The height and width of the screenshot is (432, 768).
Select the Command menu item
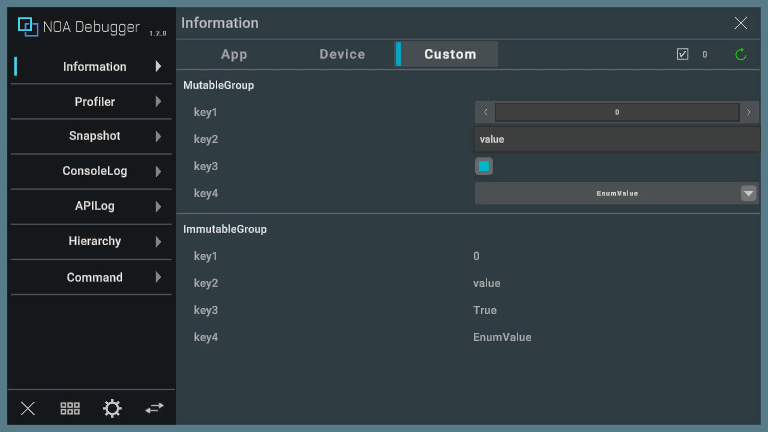[x=95, y=277]
